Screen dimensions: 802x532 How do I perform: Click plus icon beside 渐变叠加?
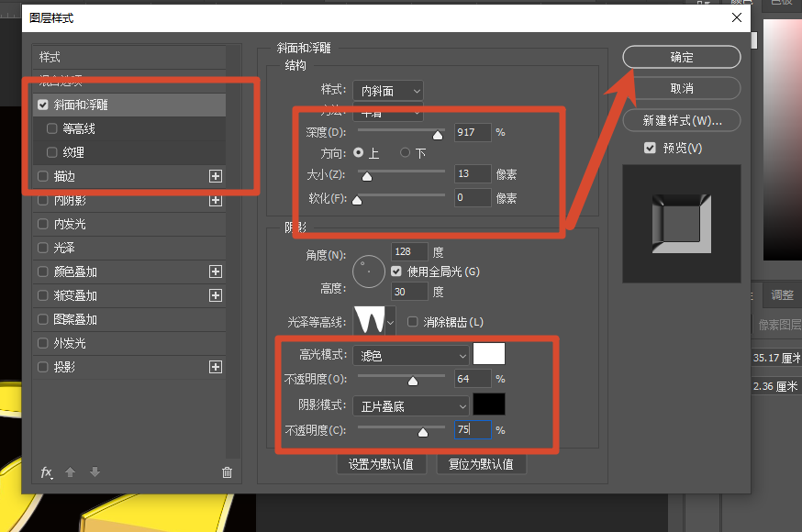(x=216, y=295)
